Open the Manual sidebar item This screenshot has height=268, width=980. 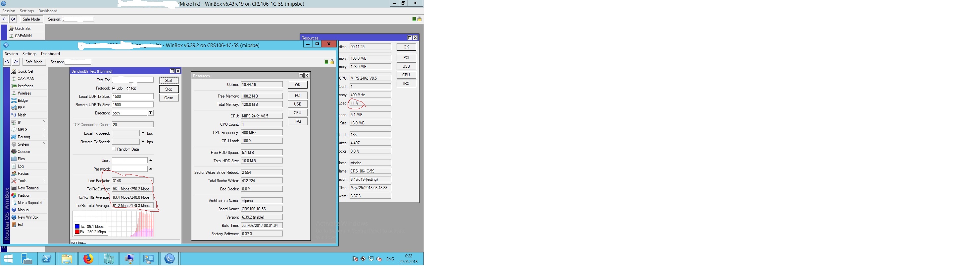click(x=23, y=210)
